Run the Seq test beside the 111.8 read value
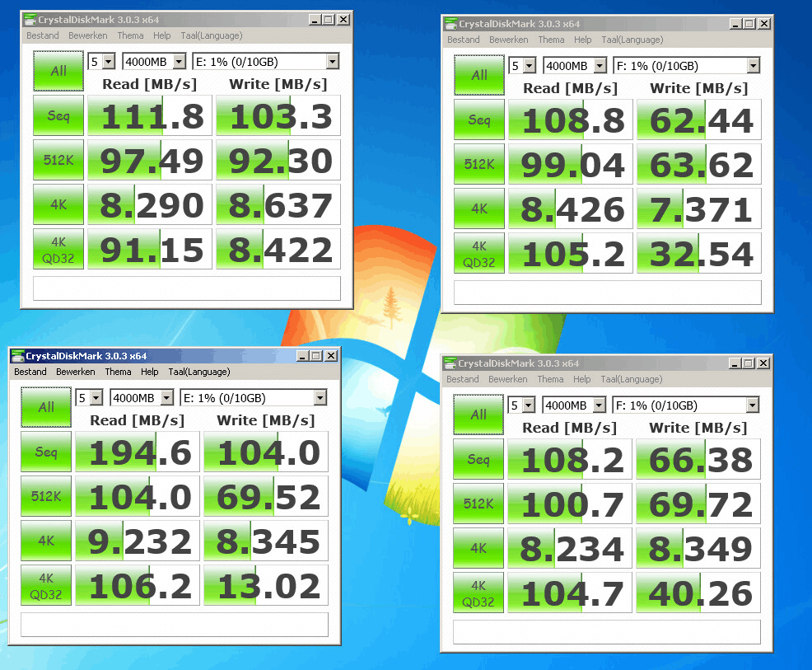The width and height of the screenshot is (812, 670). pos(58,115)
